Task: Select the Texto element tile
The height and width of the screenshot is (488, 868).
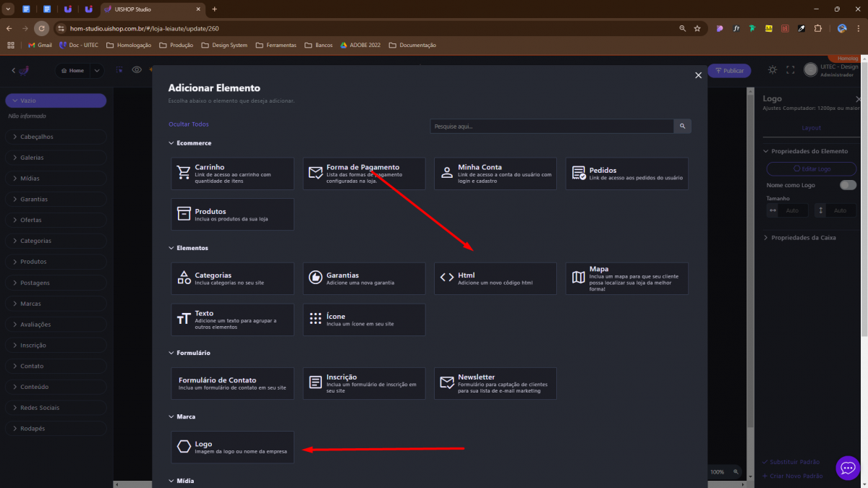Action: click(232, 320)
